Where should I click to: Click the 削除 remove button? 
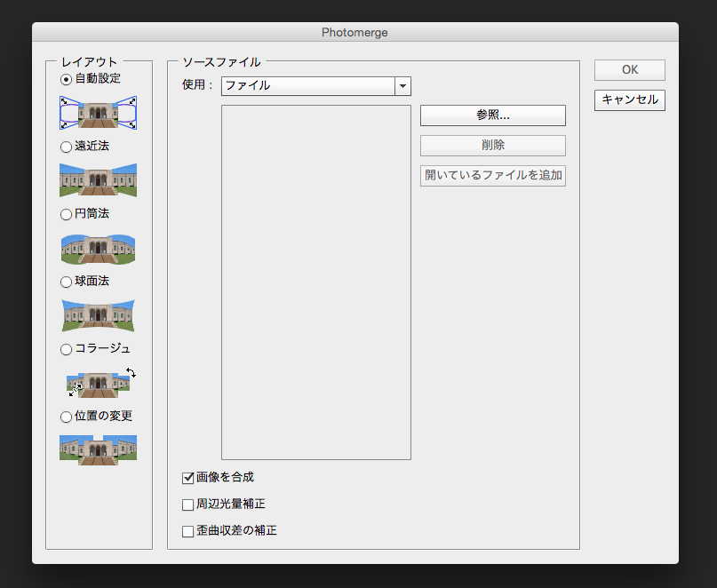[493, 146]
